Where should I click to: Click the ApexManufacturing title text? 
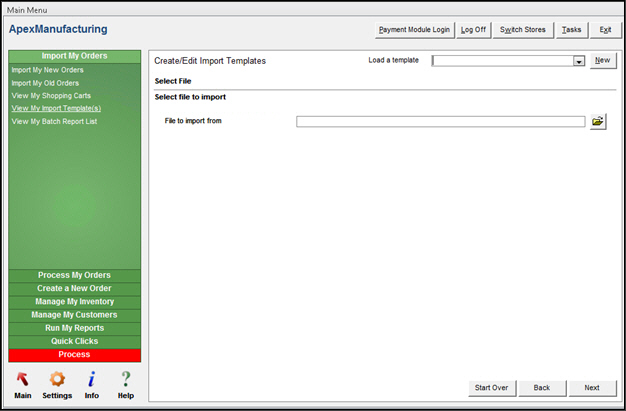pos(58,29)
